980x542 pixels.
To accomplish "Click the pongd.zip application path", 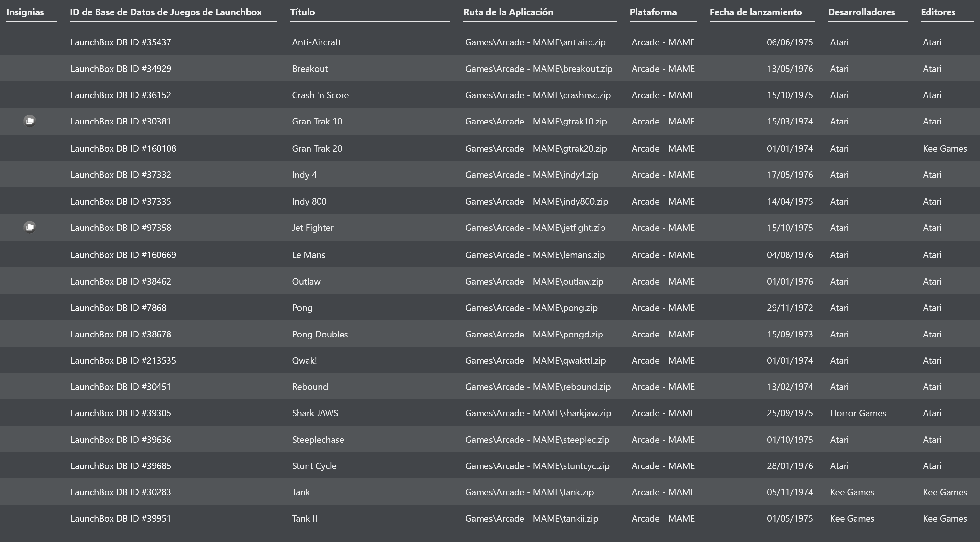I will click(534, 334).
